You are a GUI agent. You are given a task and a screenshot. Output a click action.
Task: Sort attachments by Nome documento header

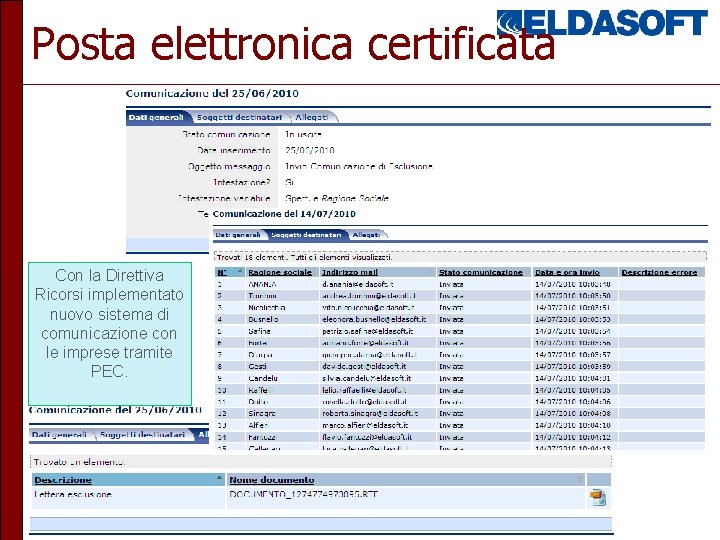coord(271,480)
